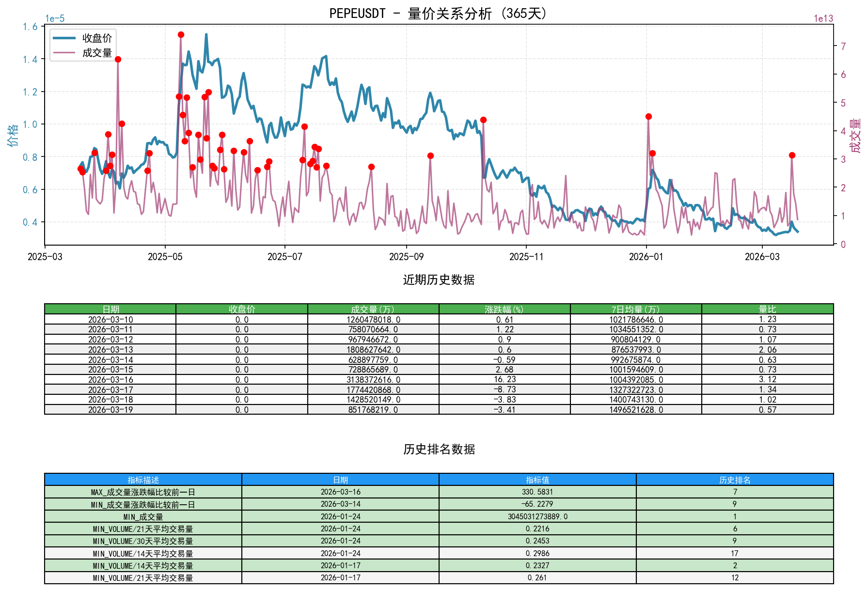Click the red marker near the 2026-01 peak

coord(648,115)
